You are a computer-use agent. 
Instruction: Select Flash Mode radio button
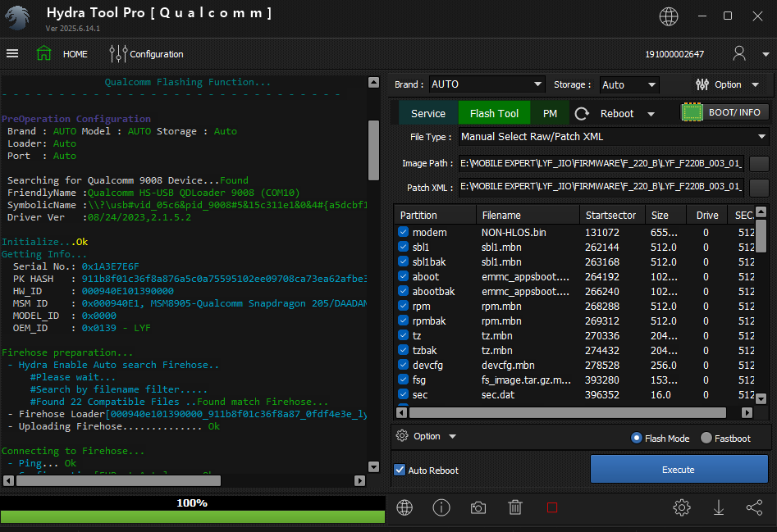[x=636, y=438]
